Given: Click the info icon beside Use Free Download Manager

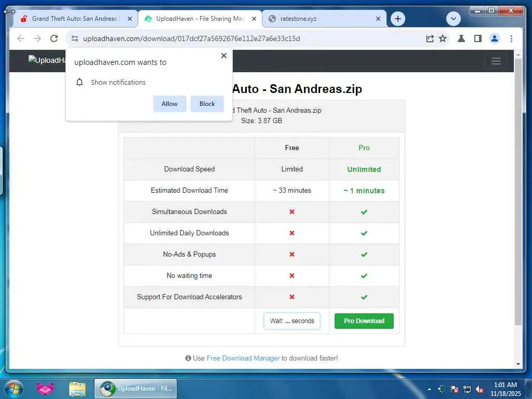Looking at the screenshot, I should pos(188,358).
